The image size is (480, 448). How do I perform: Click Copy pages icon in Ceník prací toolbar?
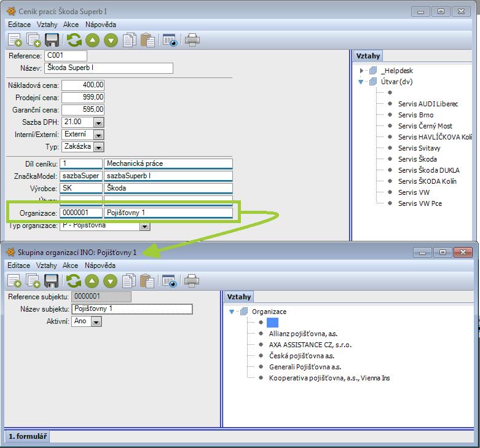pyautogui.click(x=130, y=40)
